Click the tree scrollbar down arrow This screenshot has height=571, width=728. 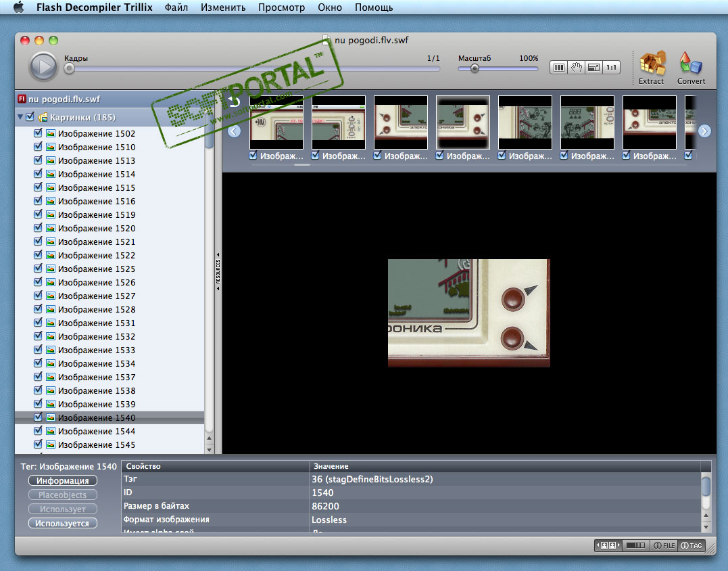[x=209, y=449]
